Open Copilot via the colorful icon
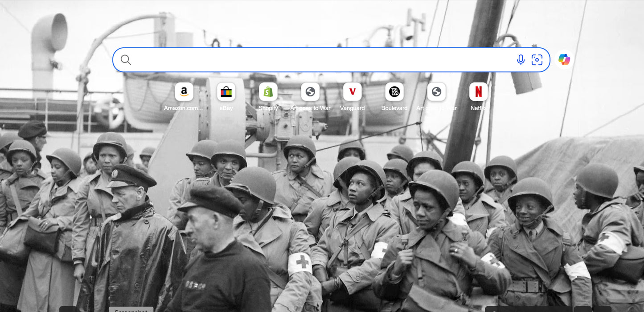The width and height of the screenshot is (644, 312). [x=564, y=59]
